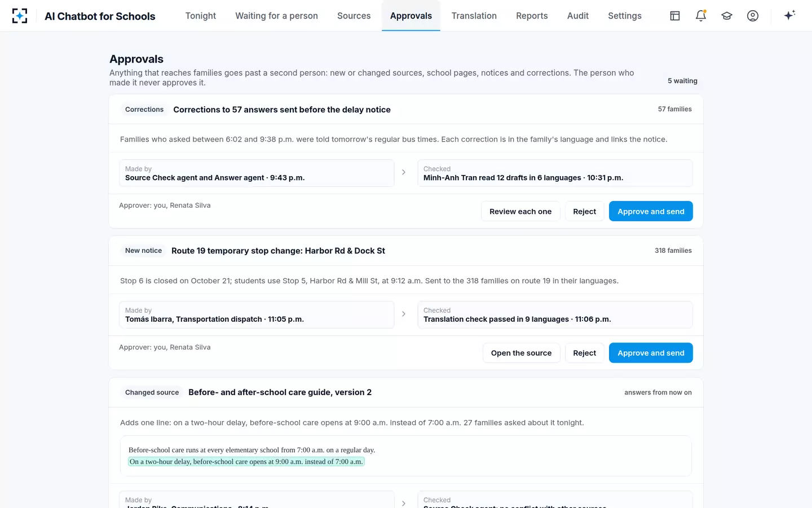Click the Changed source tag label
Image resolution: width=812 pixels, height=508 pixels.
tap(152, 392)
